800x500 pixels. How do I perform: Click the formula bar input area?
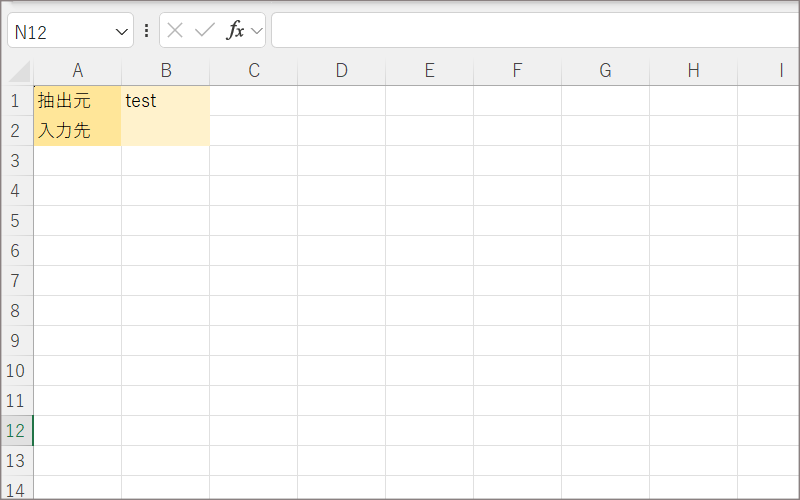pos(530,31)
